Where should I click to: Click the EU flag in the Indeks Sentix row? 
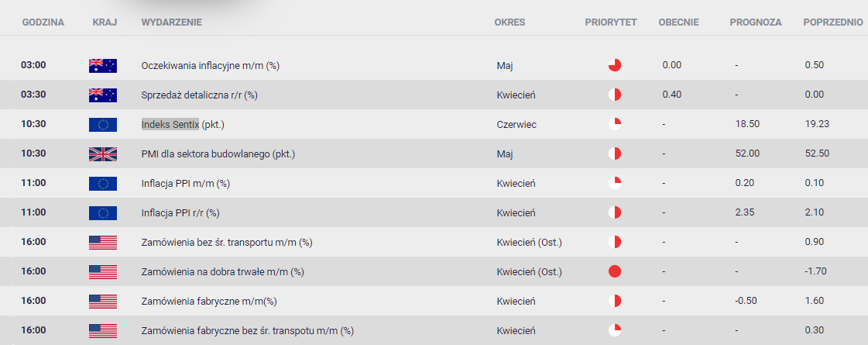click(x=102, y=124)
